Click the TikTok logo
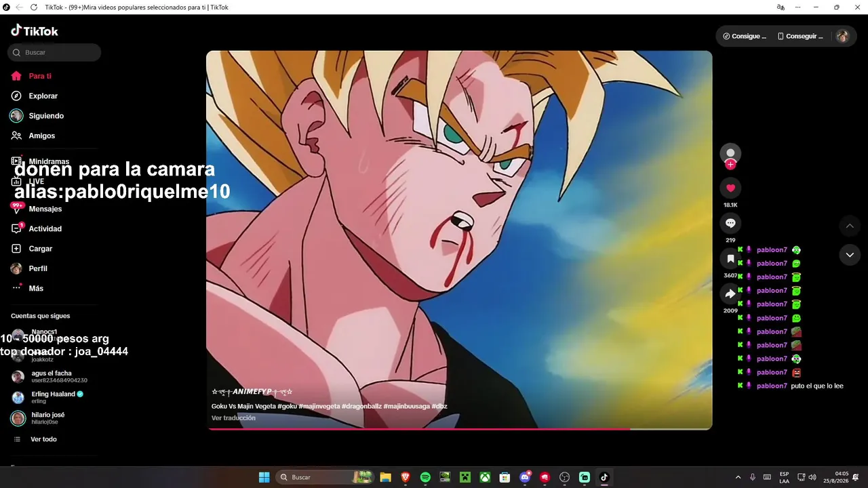The image size is (868, 488). (x=35, y=30)
